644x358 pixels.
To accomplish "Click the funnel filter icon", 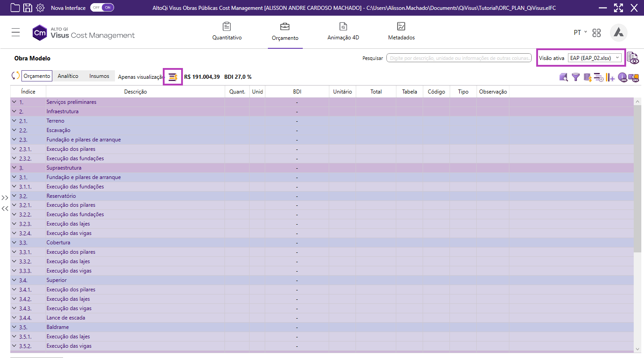I will point(576,77).
